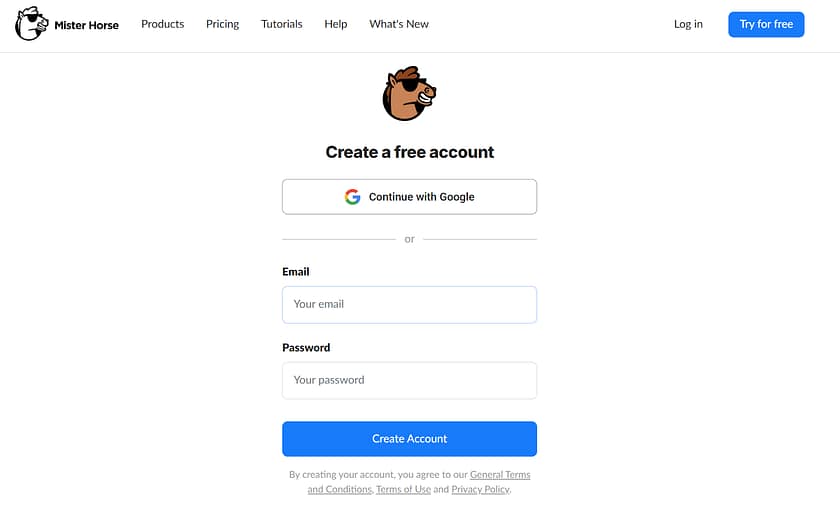Click the Google logo icon
Image resolution: width=840 pixels, height=507 pixels.
(x=352, y=197)
